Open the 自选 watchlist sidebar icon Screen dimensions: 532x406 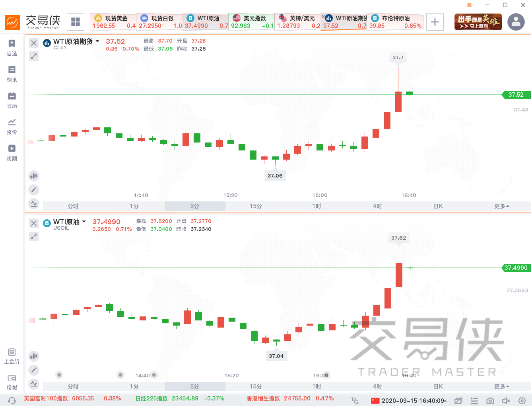pos(12,47)
